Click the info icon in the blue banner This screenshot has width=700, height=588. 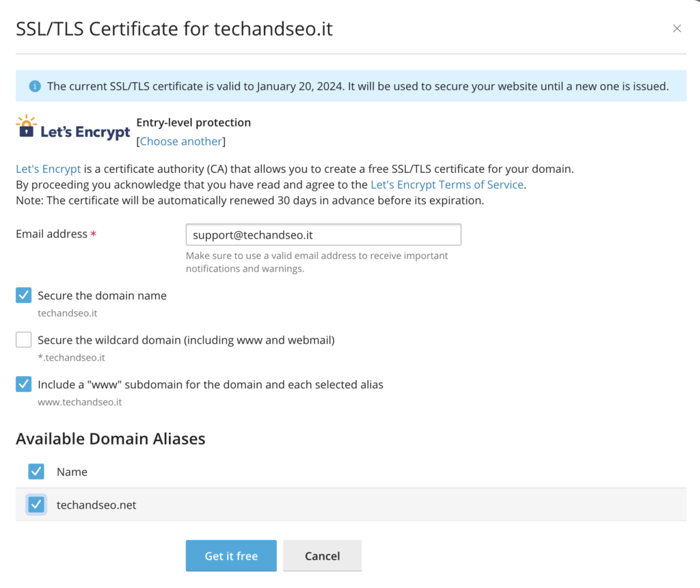pyautogui.click(x=35, y=86)
